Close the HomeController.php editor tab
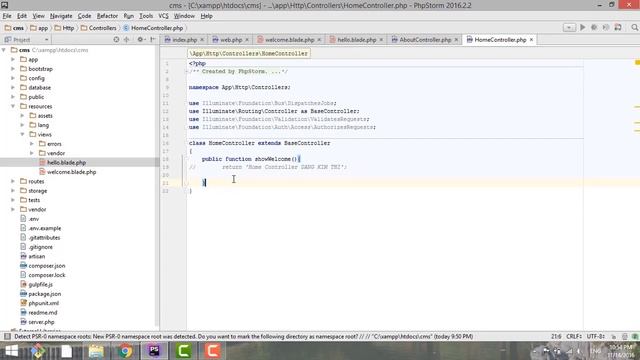Screen dimensions: 640x360 point(531,40)
